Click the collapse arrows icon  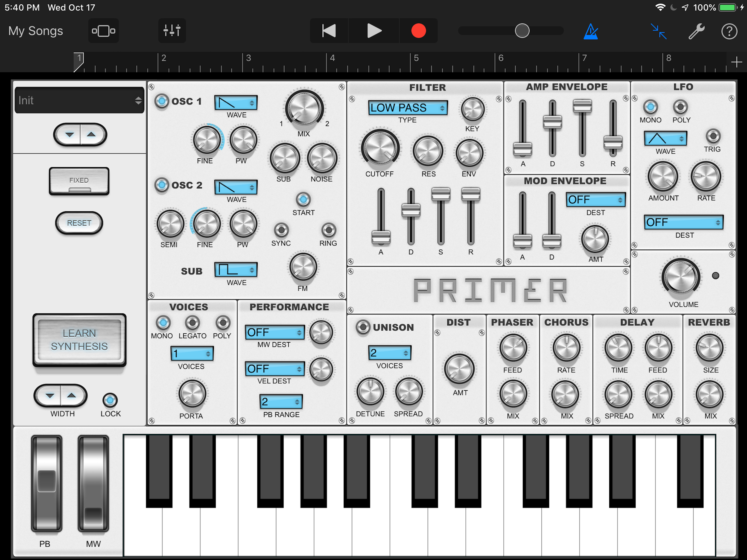(658, 31)
